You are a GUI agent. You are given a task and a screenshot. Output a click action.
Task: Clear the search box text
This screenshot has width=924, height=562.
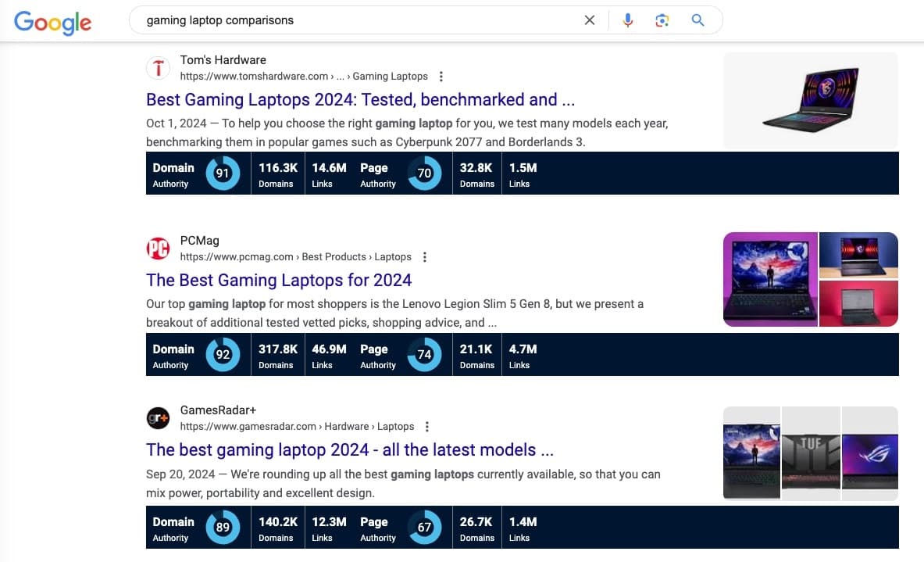(590, 20)
